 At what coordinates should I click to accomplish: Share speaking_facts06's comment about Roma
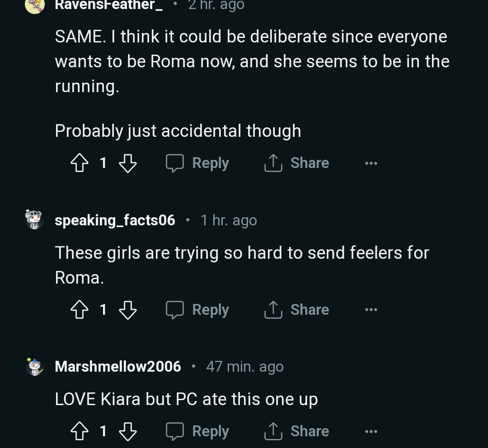point(296,310)
